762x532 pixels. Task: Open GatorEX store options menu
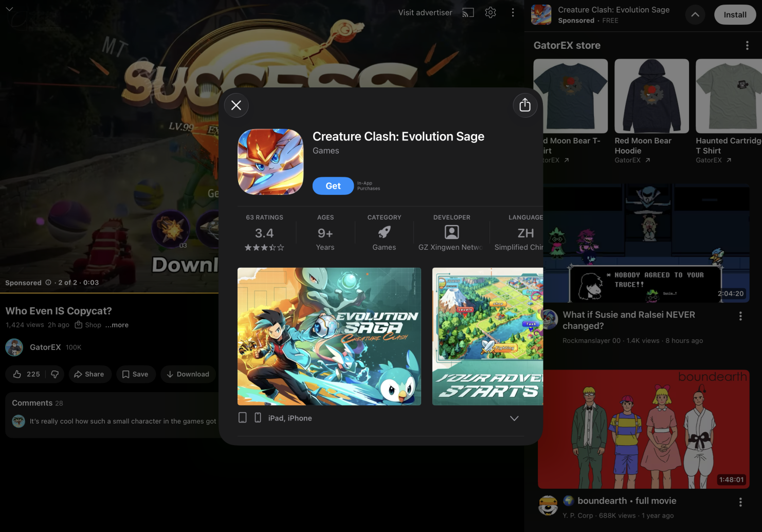coord(747,46)
